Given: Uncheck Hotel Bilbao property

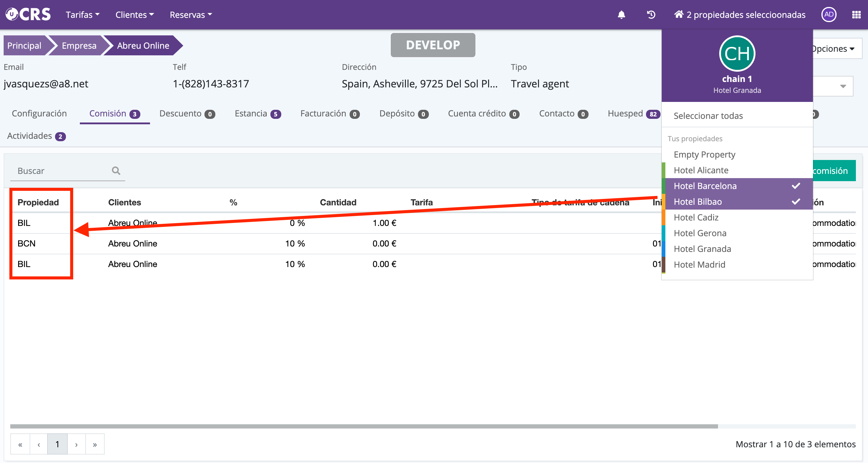Looking at the screenshot, I should point(737,201).
